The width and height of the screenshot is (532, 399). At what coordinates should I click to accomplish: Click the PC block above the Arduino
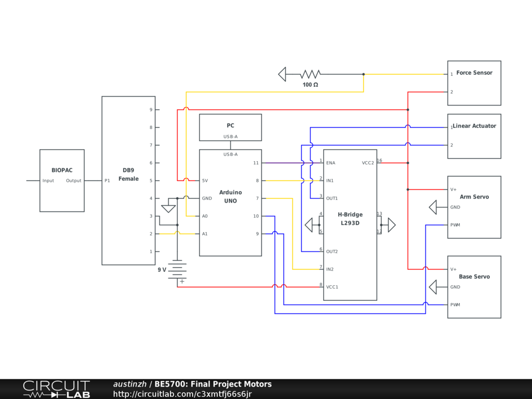pos(230,126)
